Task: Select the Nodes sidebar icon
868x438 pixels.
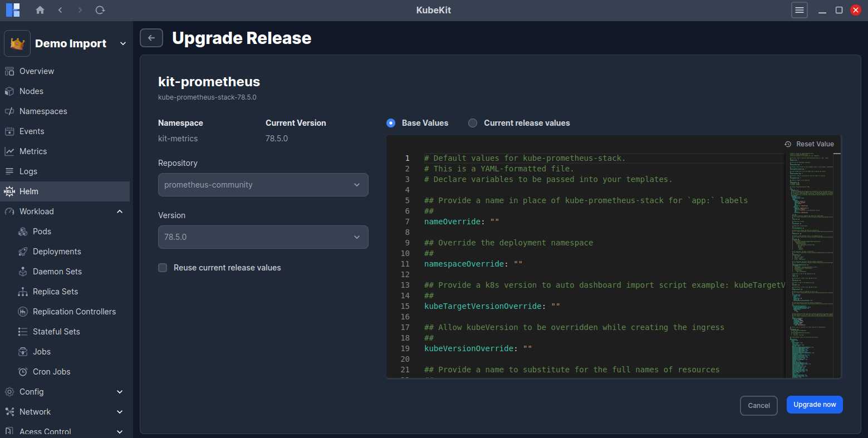Action: click(x=9, y=91)
